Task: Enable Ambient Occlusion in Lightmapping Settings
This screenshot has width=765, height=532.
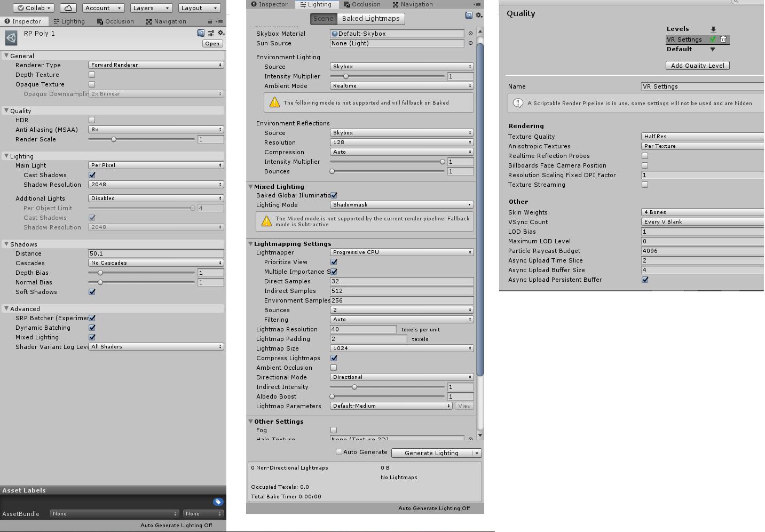Action: coord(334,368)
